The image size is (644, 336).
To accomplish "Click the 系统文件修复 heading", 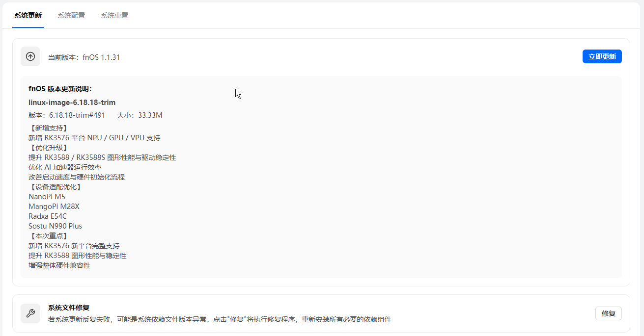I will tap(69, 308).
